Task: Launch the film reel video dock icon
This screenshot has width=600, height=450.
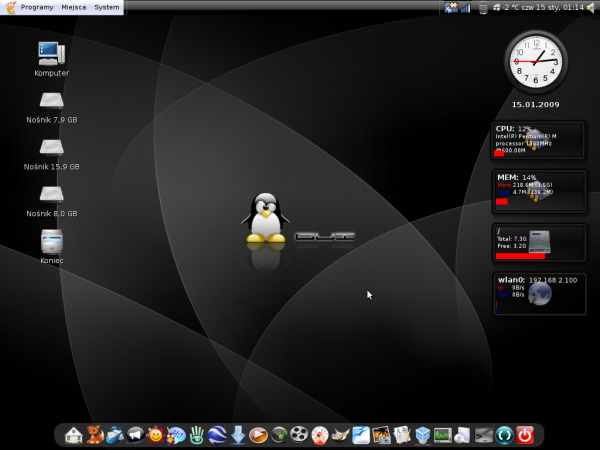Action: coord(299,435)
